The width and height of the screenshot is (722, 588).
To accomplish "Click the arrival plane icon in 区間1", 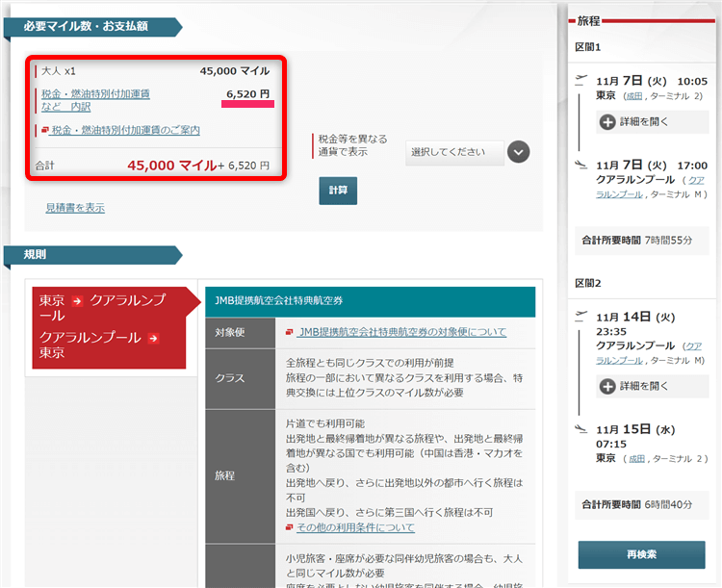I will coord(580,165).
